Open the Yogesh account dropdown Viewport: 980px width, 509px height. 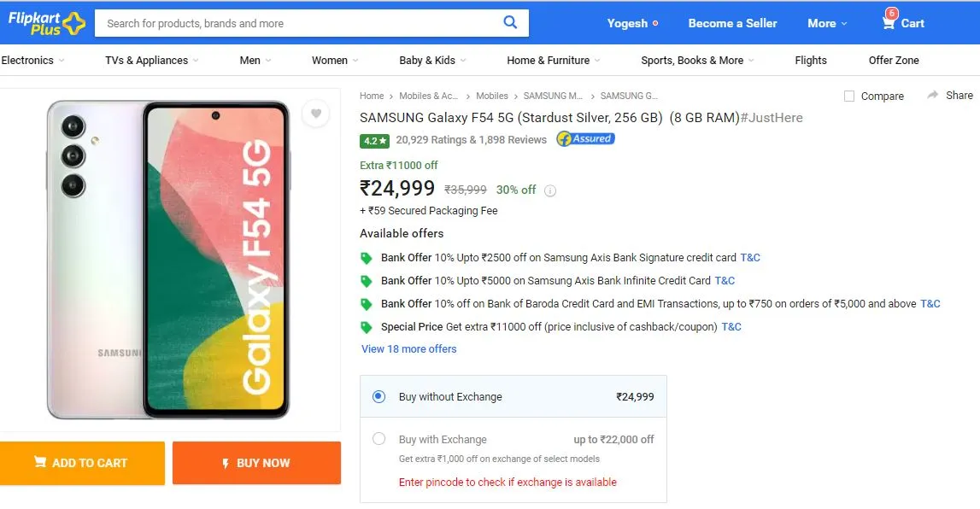pyautogui.click(x=632, y=23)
